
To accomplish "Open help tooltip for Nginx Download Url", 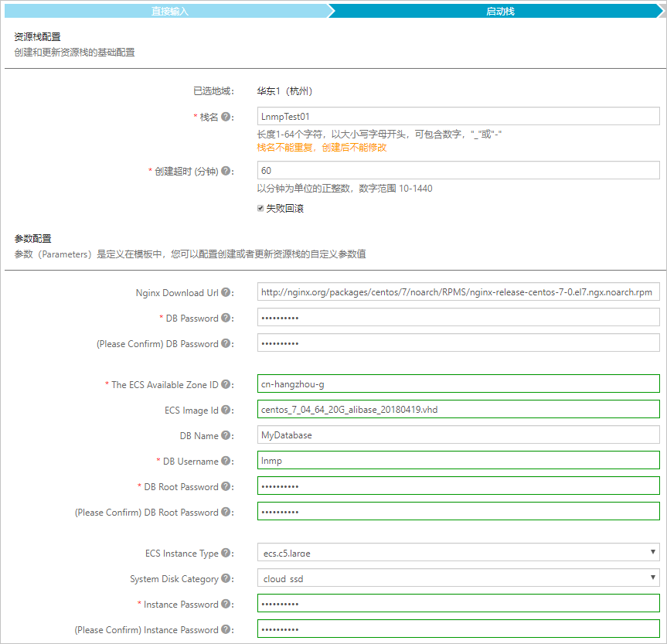I will (x=226, y=292).
